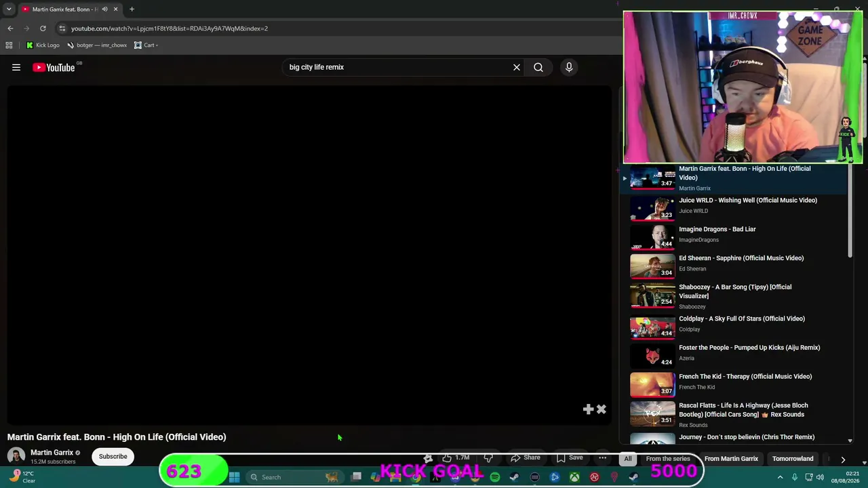Run search with the magnifier button
Screen dimensions: 868x488
[538, 67]
